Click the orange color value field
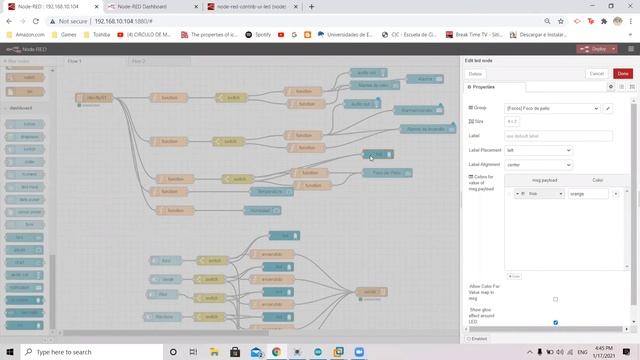 588,194
